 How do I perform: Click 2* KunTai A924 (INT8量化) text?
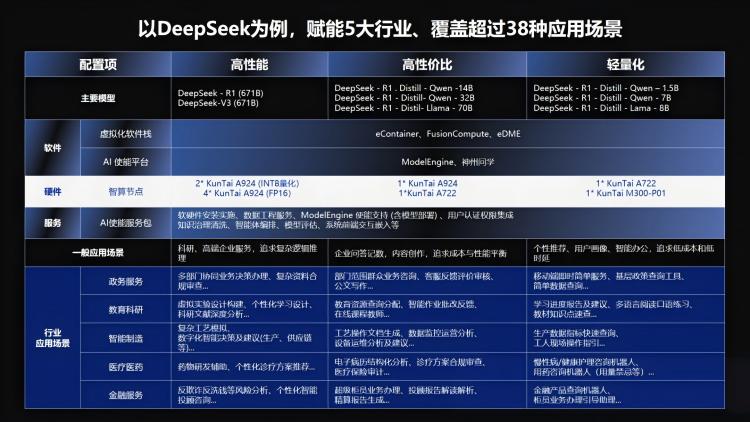[247, 183]
